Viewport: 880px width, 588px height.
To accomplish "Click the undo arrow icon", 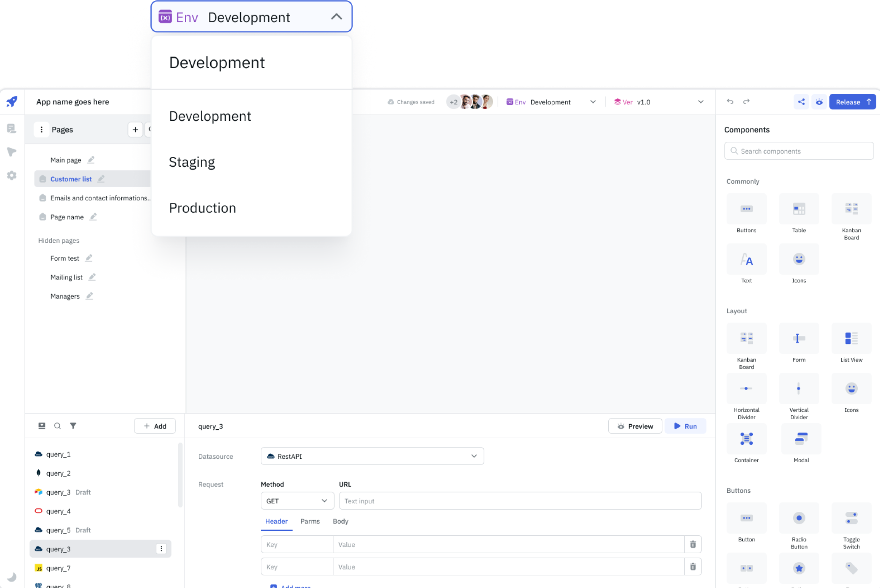I will 730,101.
